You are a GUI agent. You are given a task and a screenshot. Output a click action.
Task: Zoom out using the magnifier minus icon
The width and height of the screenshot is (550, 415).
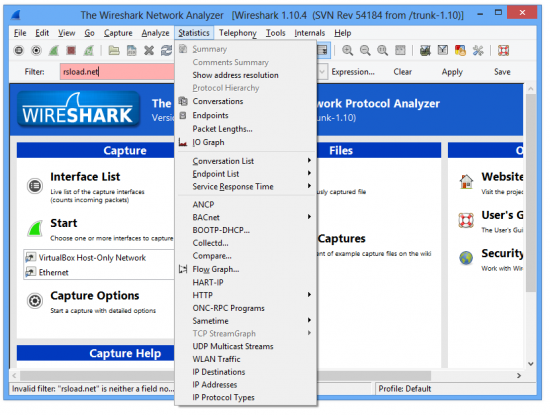[x=365, y=51]
